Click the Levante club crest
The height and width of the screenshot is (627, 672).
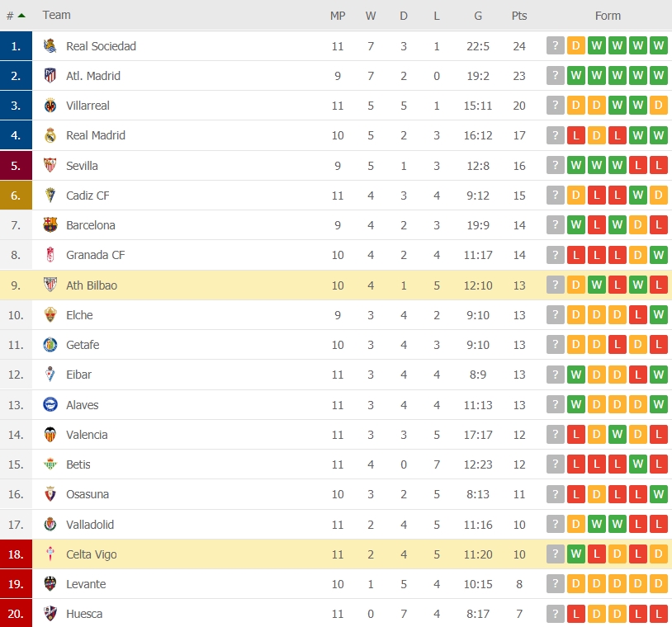[x=50, y=584]
